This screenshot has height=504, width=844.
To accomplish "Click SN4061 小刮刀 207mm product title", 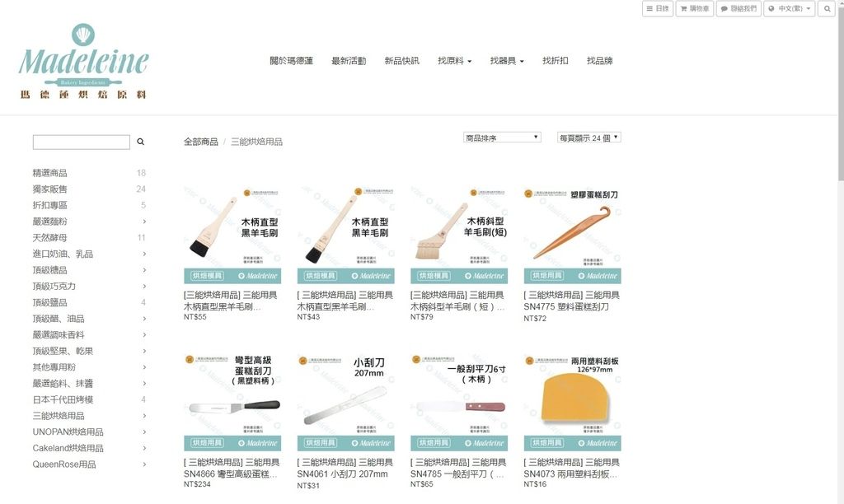I will pos(345,468).
